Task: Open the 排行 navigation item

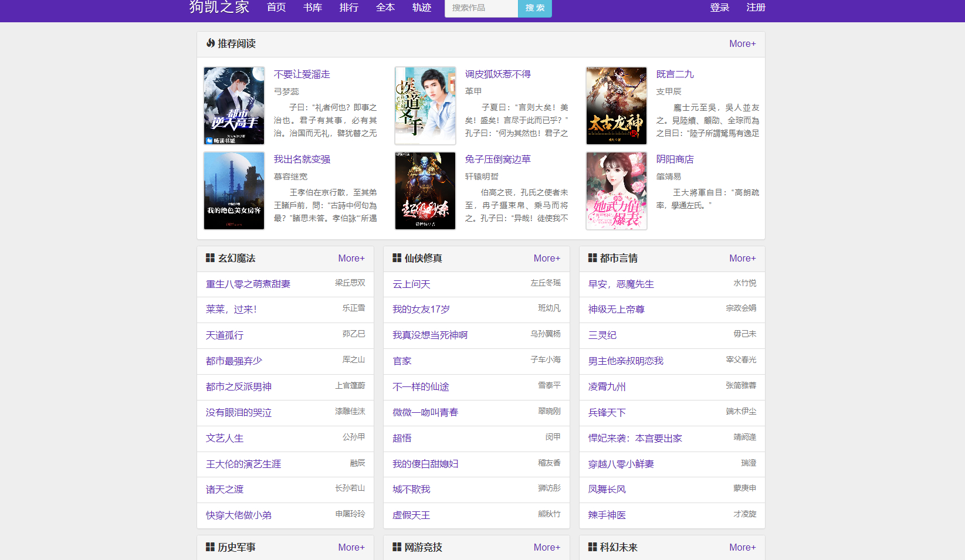Action: [349, 8]
